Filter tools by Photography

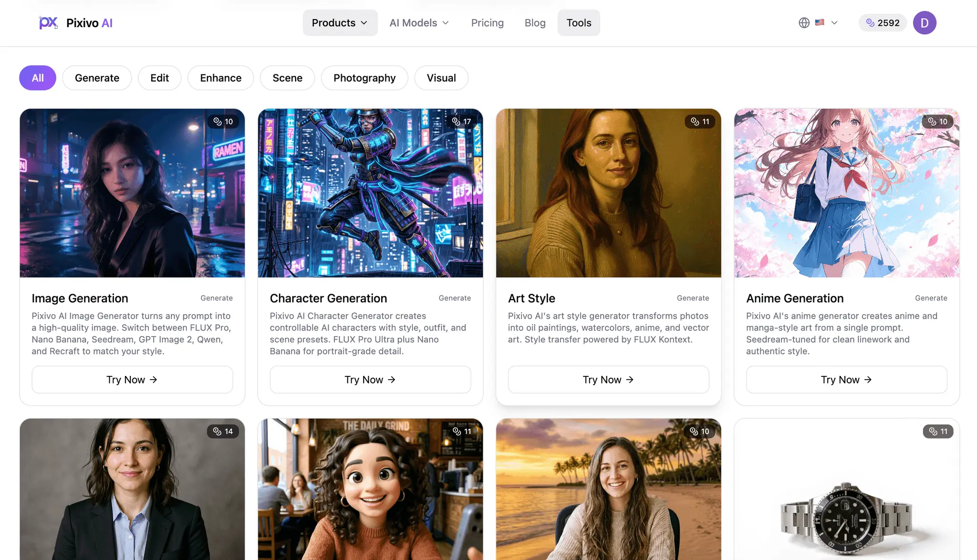(x=364, y=78)
